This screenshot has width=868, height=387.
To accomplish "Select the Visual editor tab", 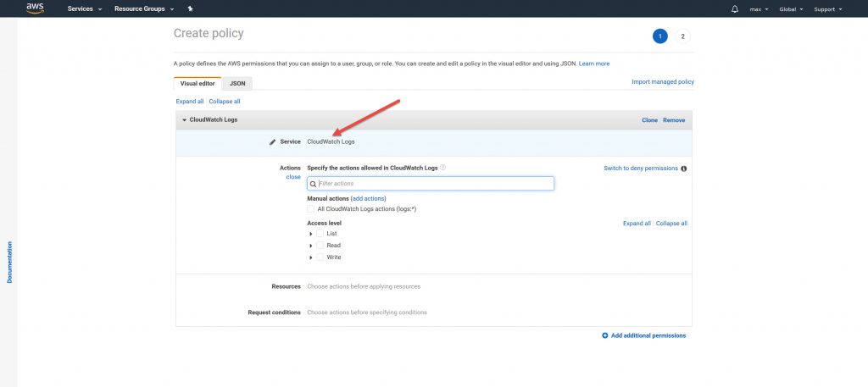I will [198, 83].
